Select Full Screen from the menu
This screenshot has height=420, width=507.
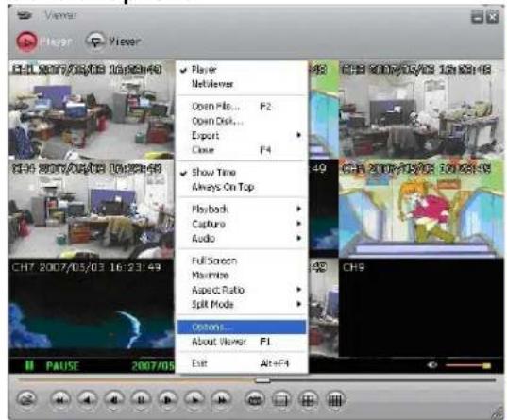click(x=242, y=260)
